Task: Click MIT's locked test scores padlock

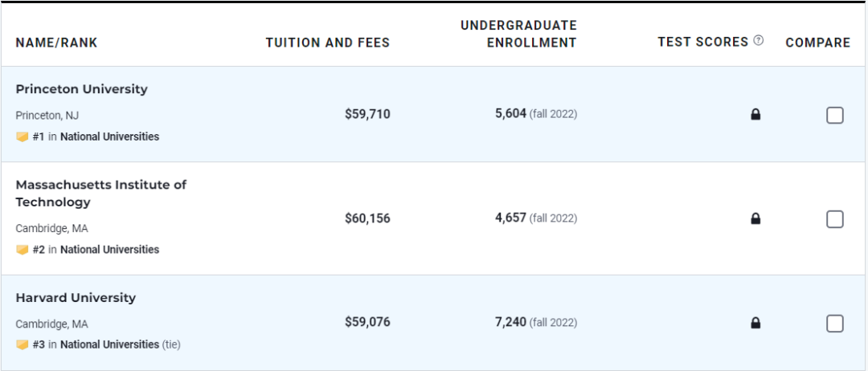Action: click(x=755, y=218)
